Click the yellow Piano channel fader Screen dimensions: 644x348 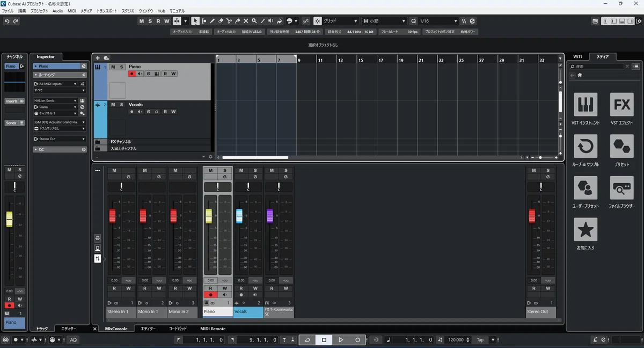(x=209, y=216)
